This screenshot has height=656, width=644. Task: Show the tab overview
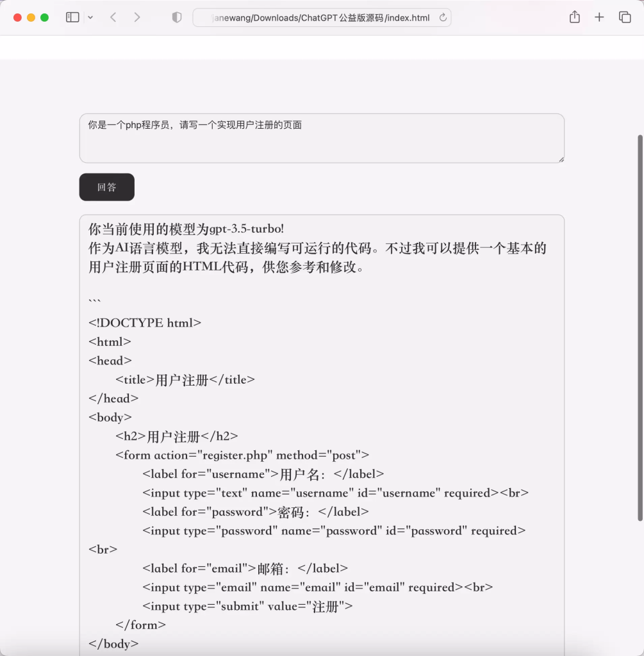[625, 17]
